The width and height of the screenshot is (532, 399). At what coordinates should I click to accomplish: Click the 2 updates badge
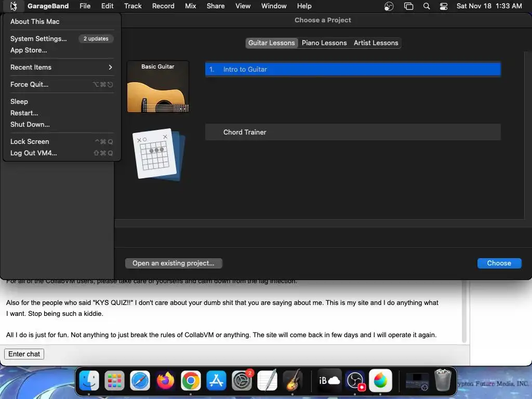point(96,38)
